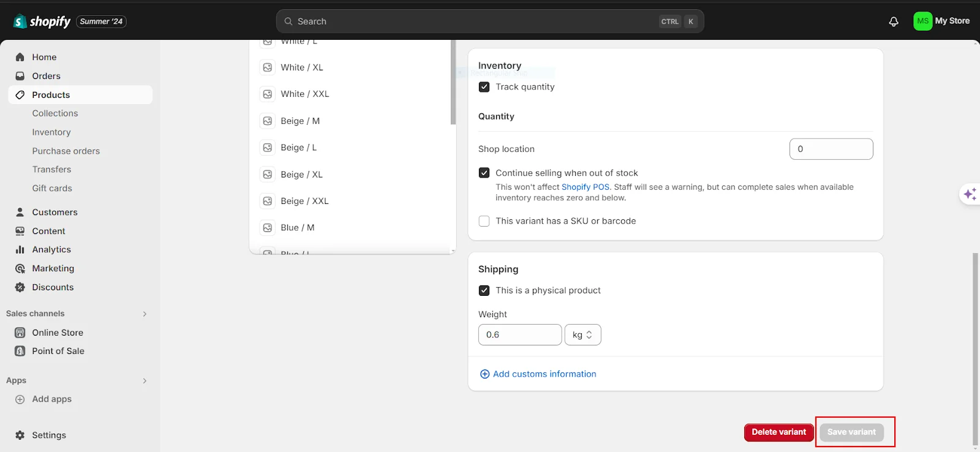
Task: Click the main page vertical scrollbar
Action: pyautogui.click(x=976, y=349)
